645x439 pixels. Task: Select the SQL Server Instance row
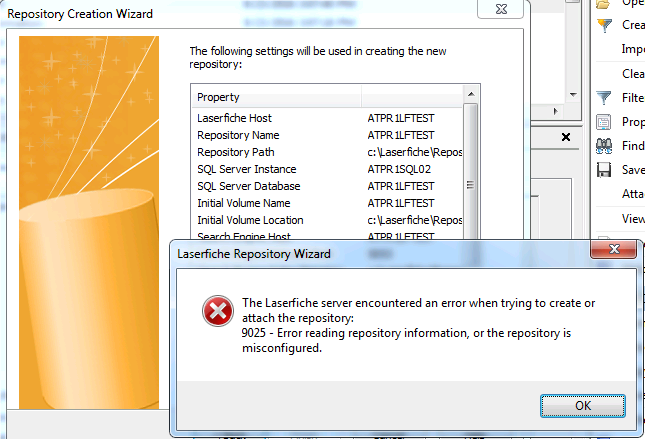pos(327,169)
